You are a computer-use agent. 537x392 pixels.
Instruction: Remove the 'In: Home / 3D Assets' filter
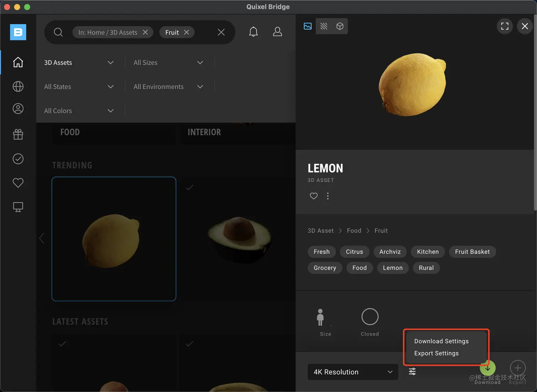[x=145, y=32]
